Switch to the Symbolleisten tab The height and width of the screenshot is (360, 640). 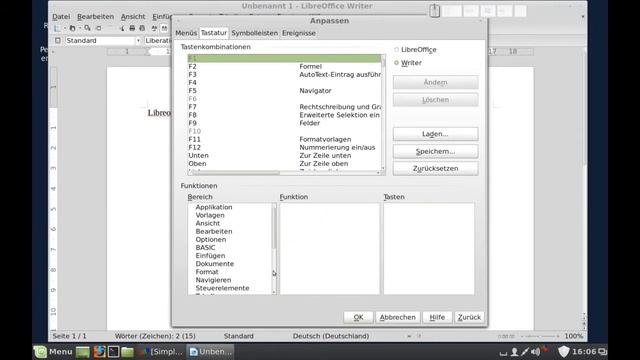[x=254, y=33]
